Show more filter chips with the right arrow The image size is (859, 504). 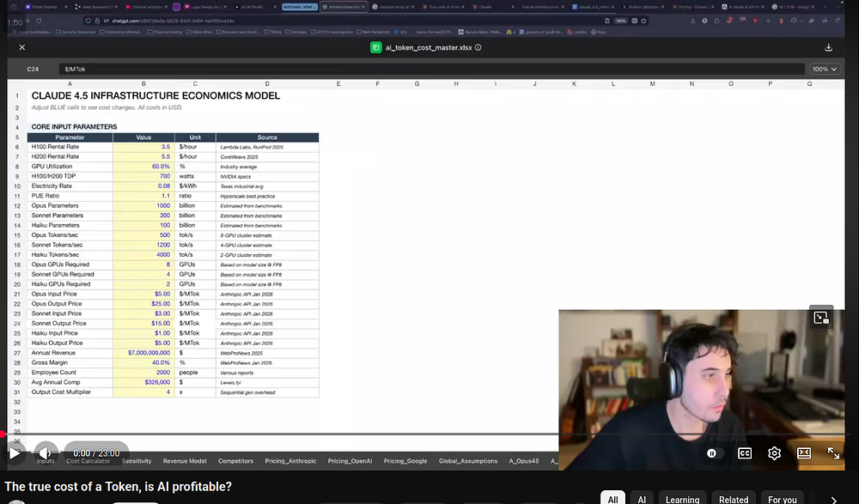(x=834, y=500)
